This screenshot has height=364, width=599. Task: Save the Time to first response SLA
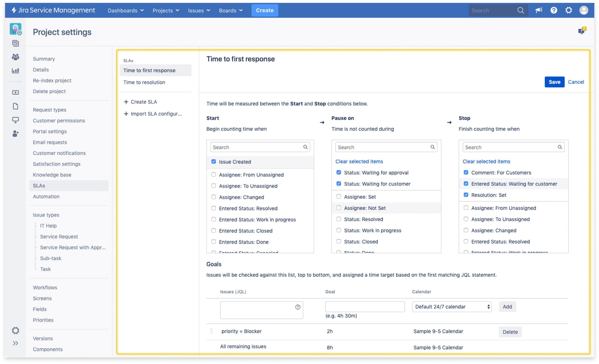coord(555,82)
